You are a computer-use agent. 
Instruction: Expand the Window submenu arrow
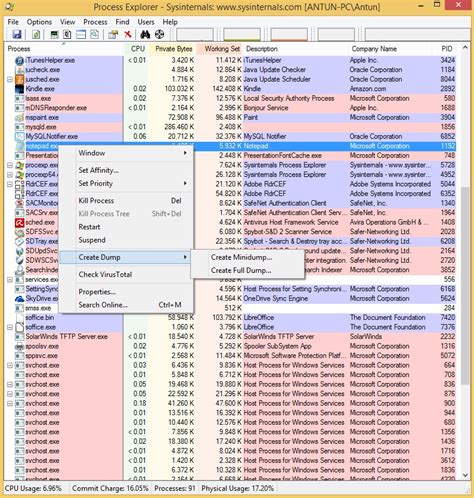[x=185, y=153]
